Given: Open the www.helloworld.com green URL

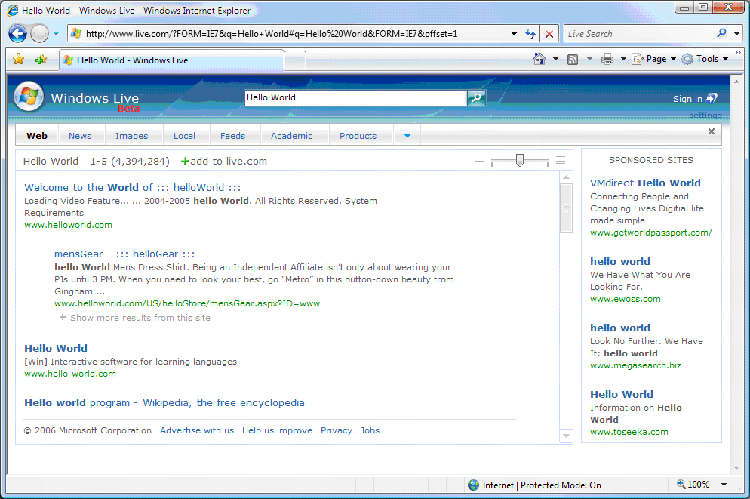Looking at the screenshot, I should point(68,224).
